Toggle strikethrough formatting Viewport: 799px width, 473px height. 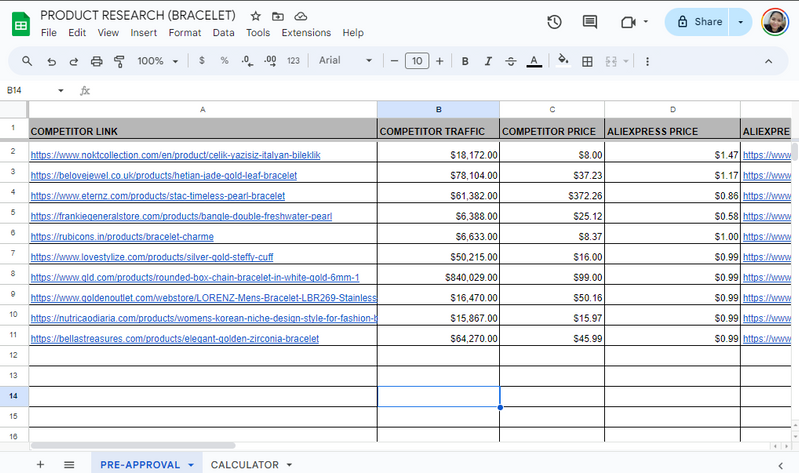511,61
